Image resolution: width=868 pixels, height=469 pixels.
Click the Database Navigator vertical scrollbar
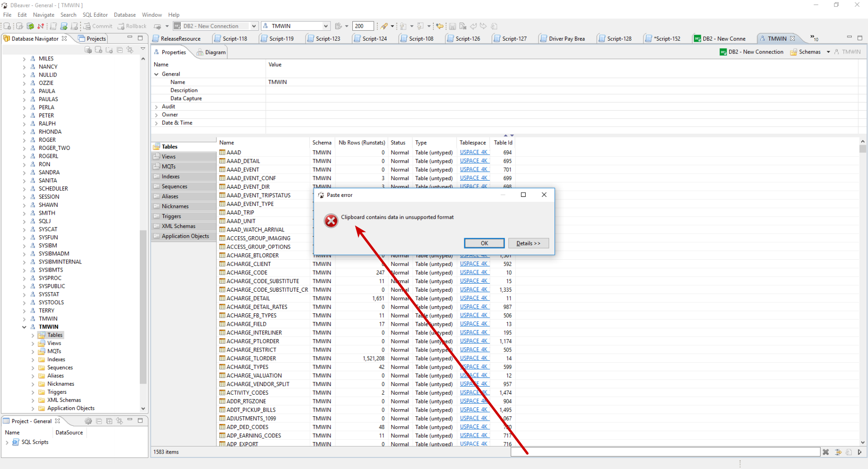coord(143,234)
